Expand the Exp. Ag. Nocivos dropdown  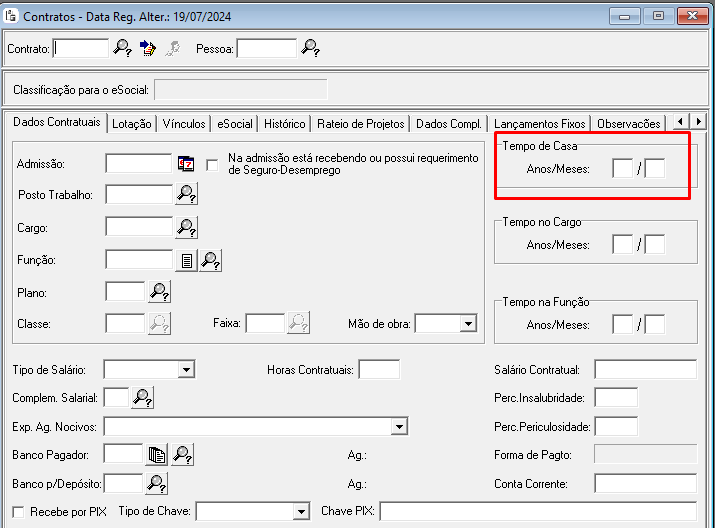[399, 427]
